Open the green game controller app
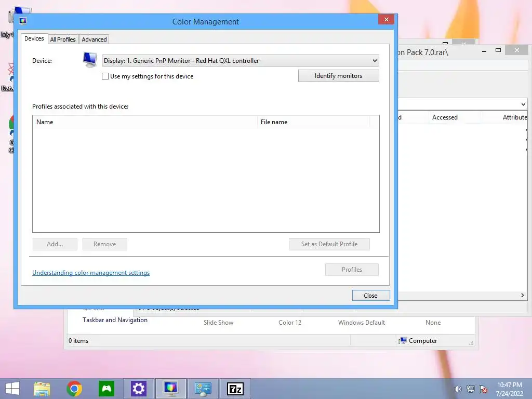Image resolution: width=532 pixels, height=399 pixels. pos(107,389)
